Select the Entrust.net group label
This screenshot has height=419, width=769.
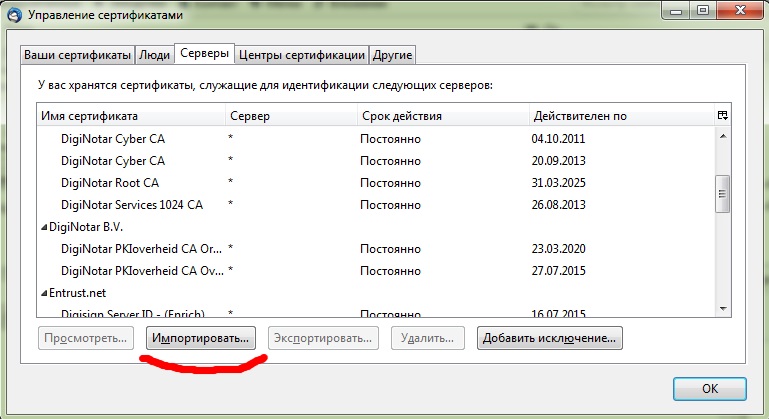77,293
